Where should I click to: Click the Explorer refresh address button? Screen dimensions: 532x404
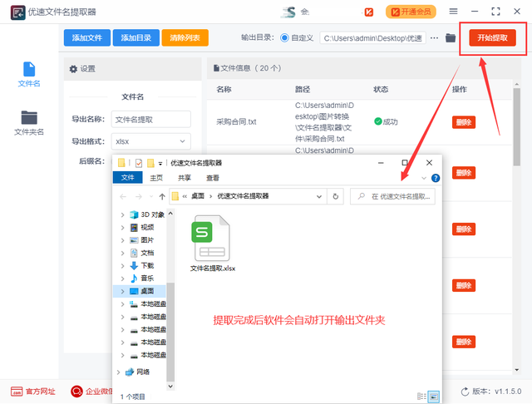[x=335, y=196]
